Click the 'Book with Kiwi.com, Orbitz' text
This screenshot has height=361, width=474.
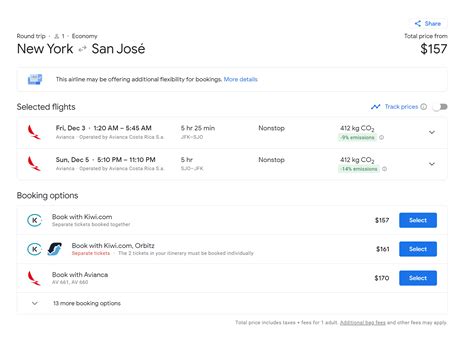click(113, 246)
